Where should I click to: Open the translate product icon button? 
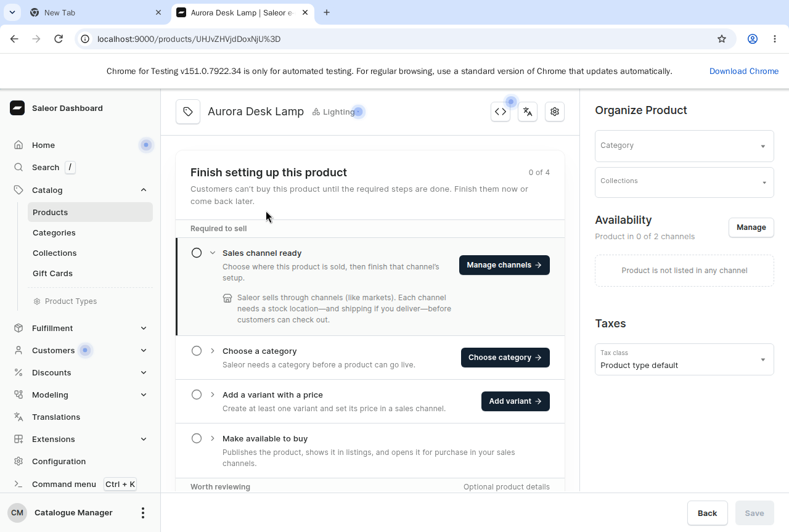coord(528,112)
